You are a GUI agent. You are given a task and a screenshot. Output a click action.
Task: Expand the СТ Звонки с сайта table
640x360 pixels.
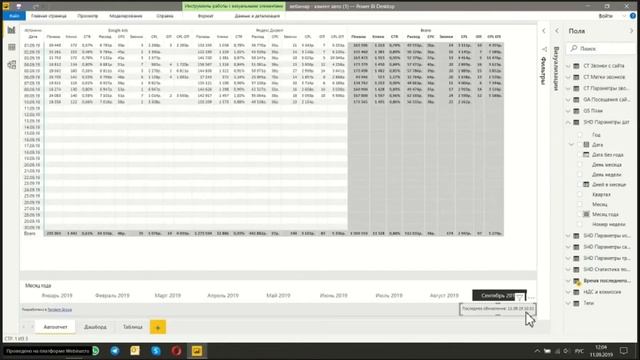coord(568,66)
